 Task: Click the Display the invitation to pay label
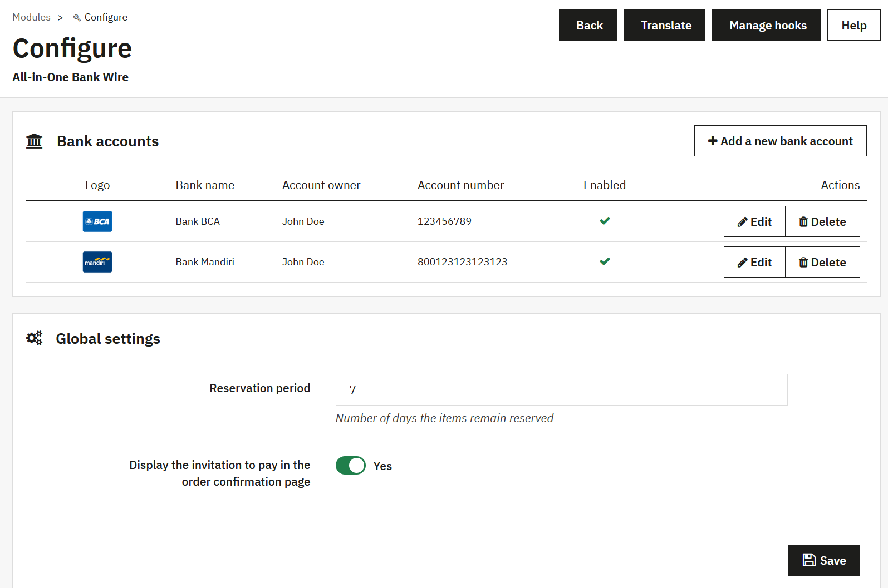(219, 473)
